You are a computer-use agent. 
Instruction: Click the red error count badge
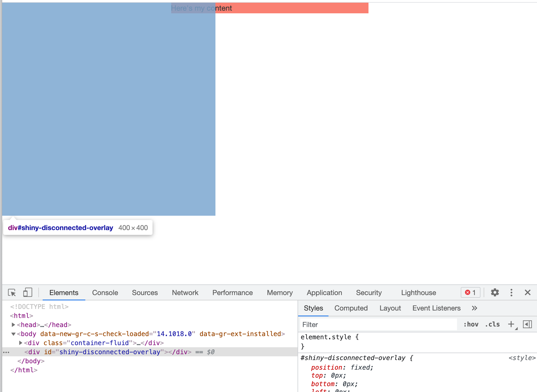click(470, 292)
